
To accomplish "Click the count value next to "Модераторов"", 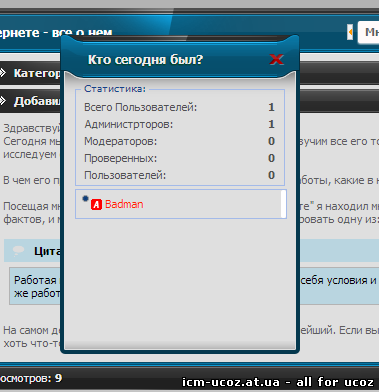I will click(272, 141).
